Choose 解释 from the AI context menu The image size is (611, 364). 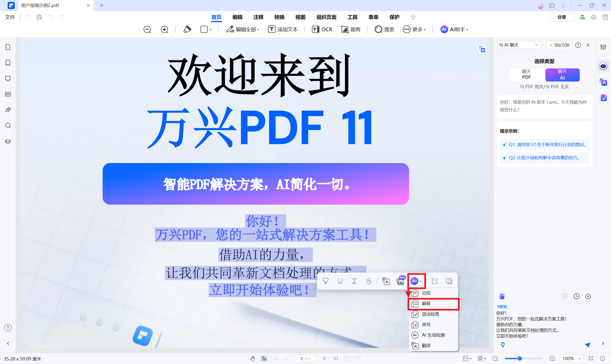point(427,304)
